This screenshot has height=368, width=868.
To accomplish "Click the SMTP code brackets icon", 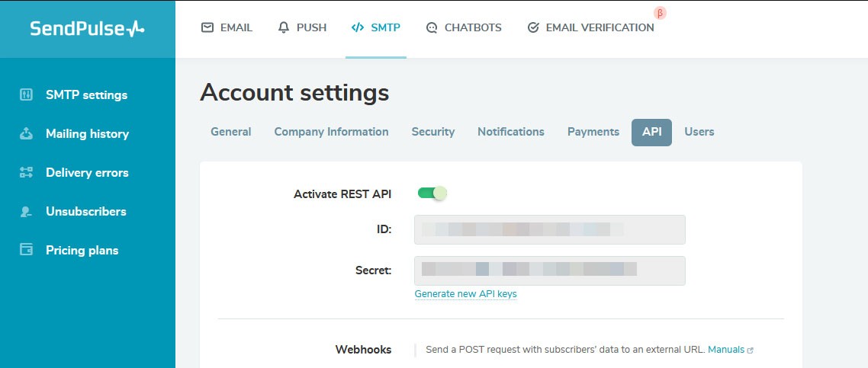I will tap(357, 27).
